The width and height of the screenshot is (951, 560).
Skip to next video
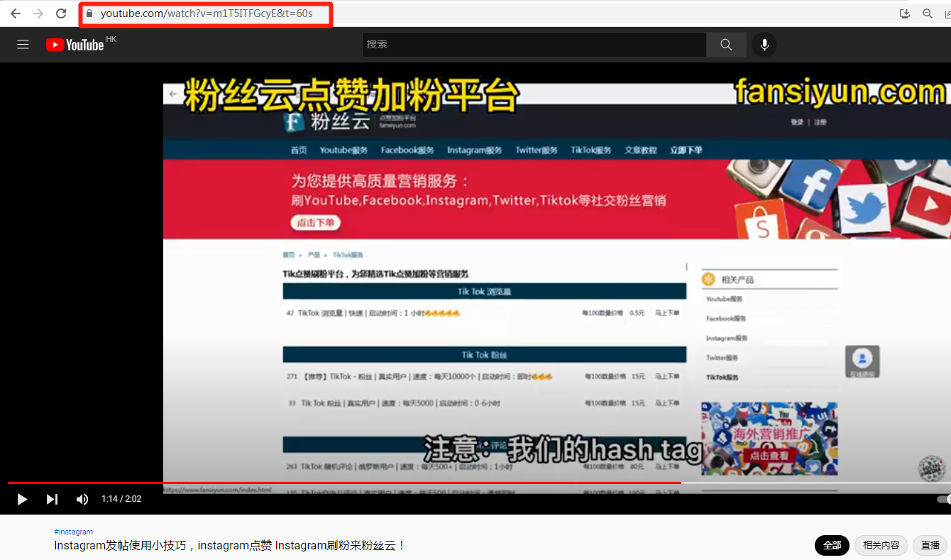tap(52, 499)
